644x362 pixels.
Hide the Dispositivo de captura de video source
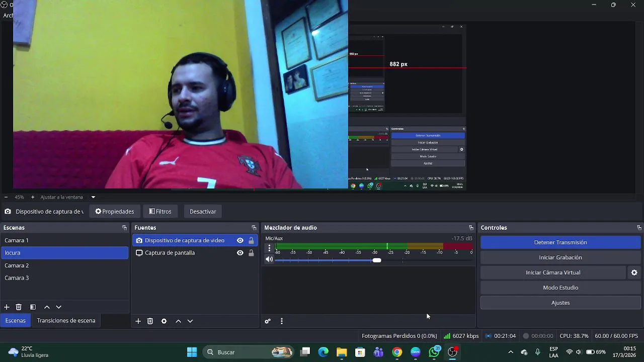[x=240, y=240]
